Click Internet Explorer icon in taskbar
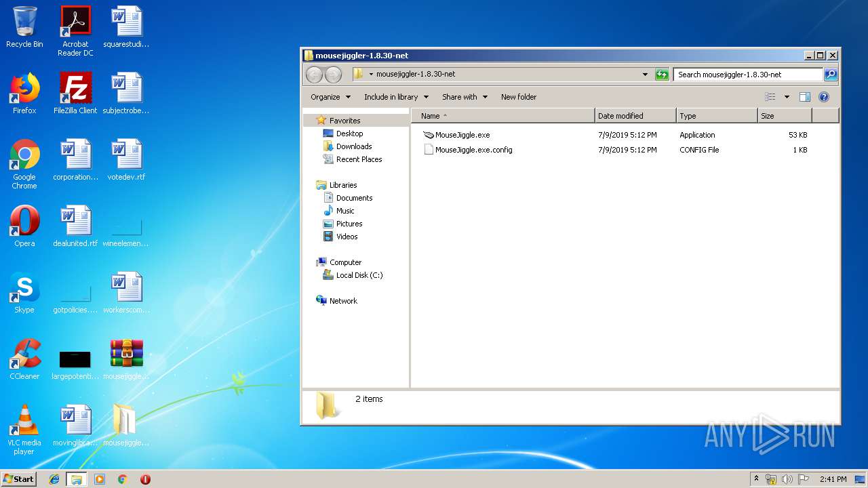The height and width of the screenshot is (488, 868). pyautogui.click(x=54, y=479)
